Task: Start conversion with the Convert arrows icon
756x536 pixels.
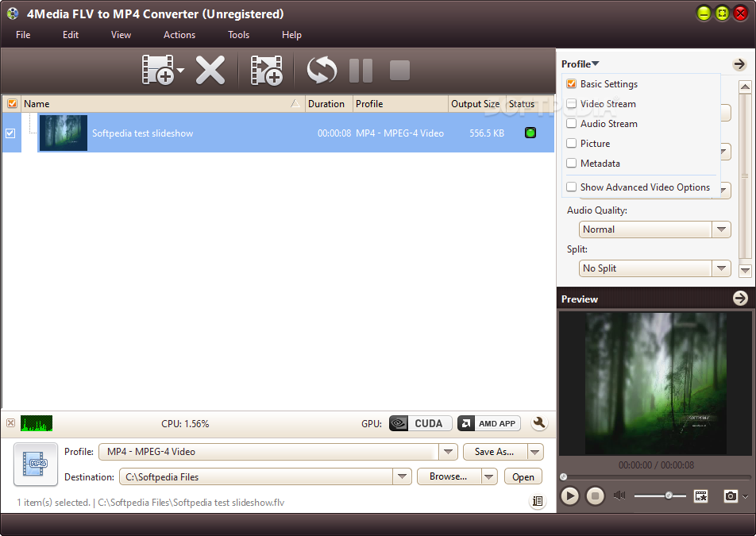Action: click(x=322, y=71)
